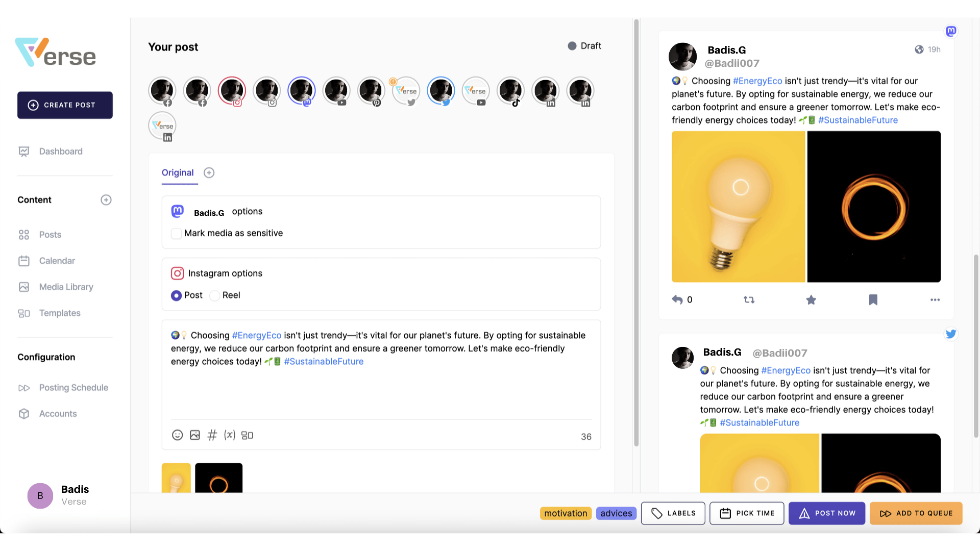Click the ADD TO QUEUE button
Viewport: 980px width, 551px height.
click(x=916, y=513)
